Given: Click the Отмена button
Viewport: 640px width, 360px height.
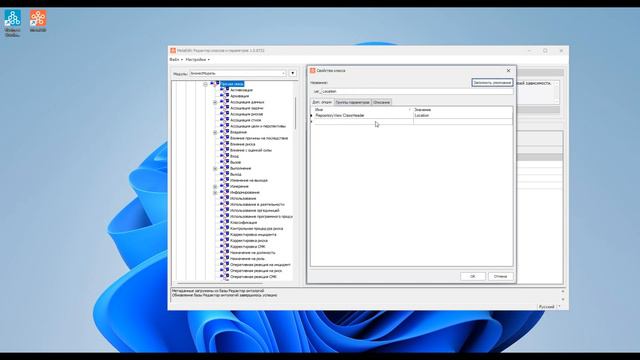Looking at the screenshot, I should click(x=500, y=276).
